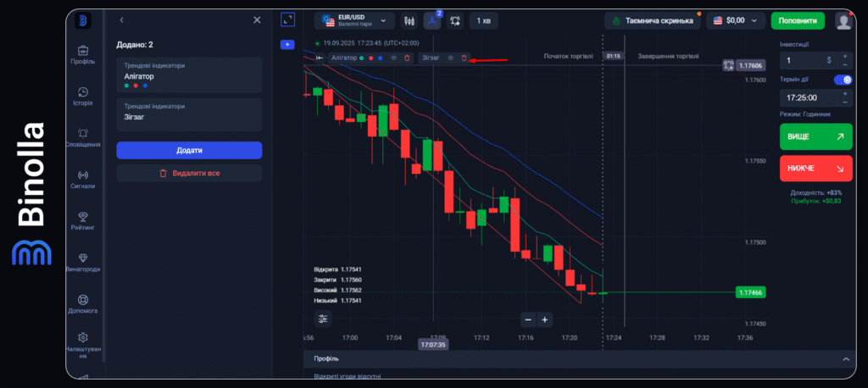The width and height of the screenshot is (868, 388).
Task: Click the 1.17466 current price label
Action: pyautogui.click(x=750, y=292)
